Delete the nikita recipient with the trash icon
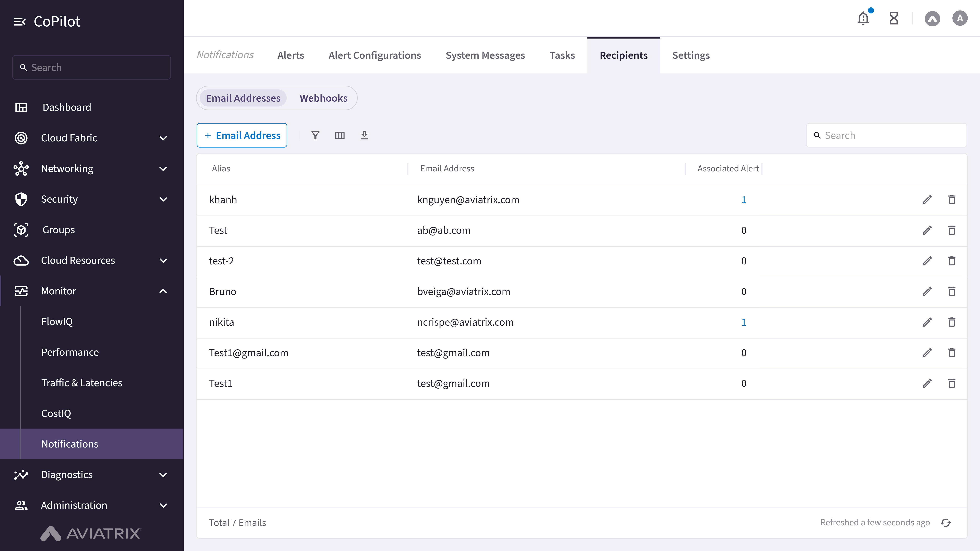 [x=951, y=322]
